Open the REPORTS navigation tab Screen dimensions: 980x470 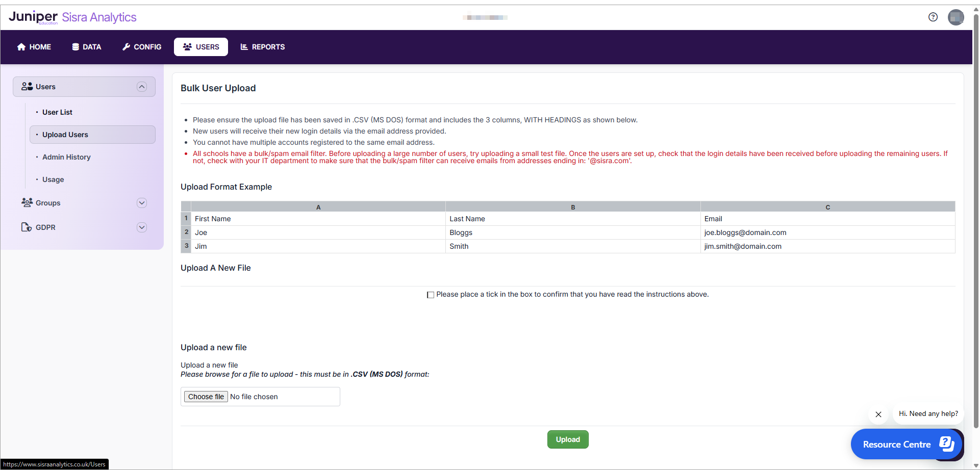[263, 47]
